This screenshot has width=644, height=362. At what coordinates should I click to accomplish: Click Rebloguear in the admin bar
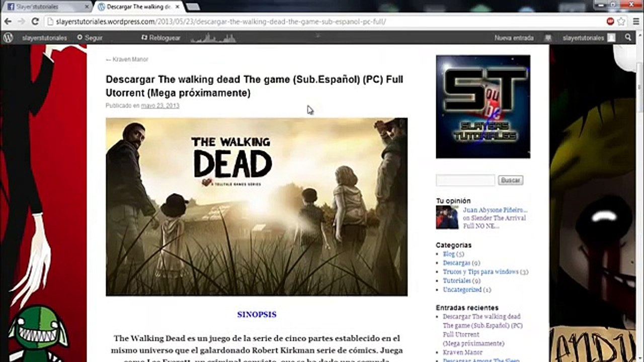(x=161, y=38)
